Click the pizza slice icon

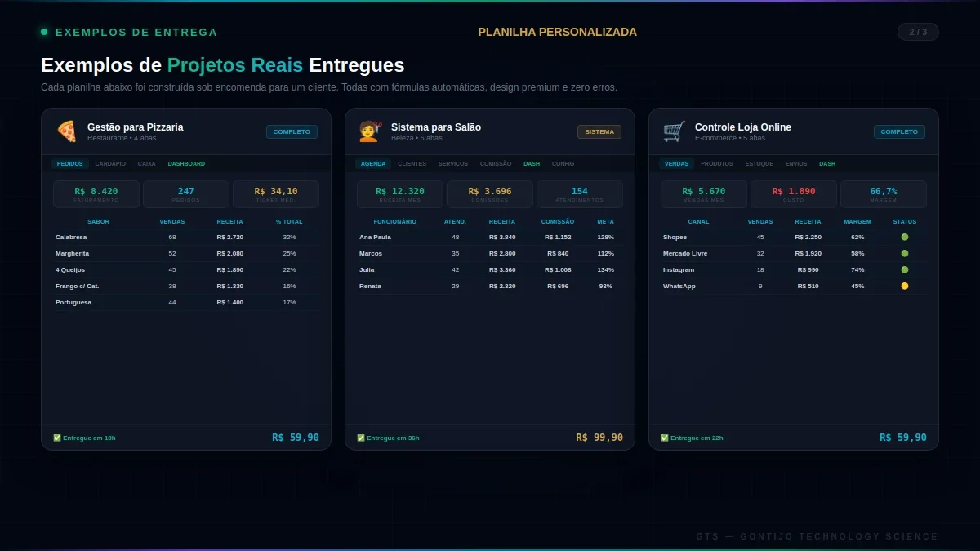click(66, 131)
